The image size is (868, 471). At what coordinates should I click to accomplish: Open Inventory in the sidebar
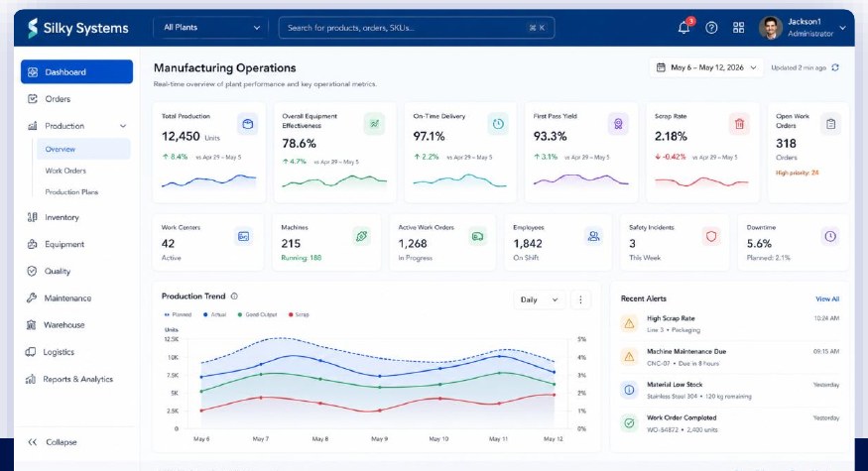(77, 217)
